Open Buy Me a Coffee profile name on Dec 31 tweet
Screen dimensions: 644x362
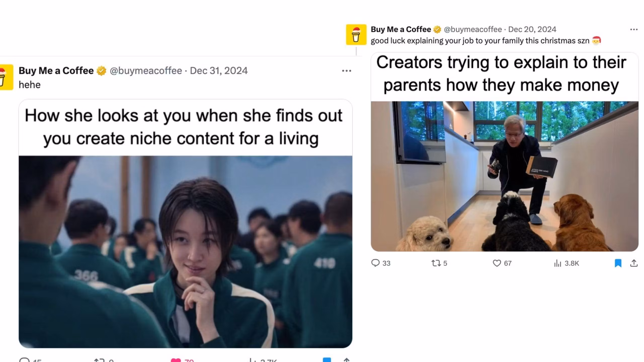(x=56, y=71)
